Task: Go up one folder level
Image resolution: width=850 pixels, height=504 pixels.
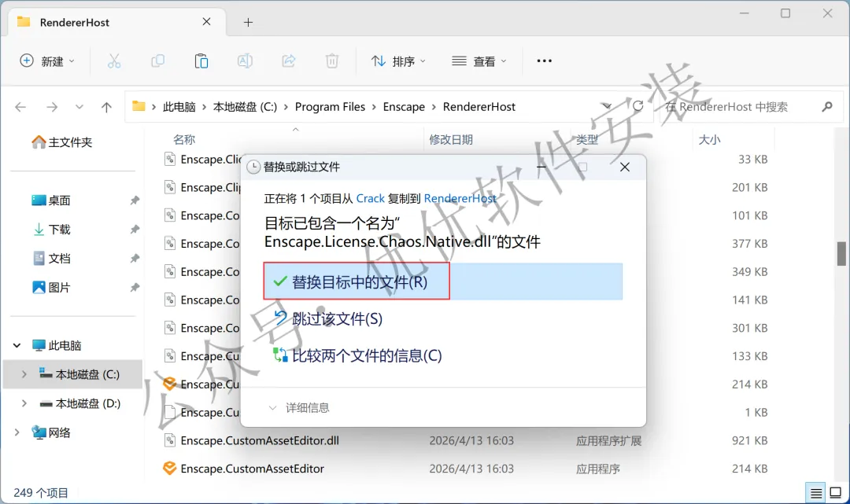Action: (106, 107)
